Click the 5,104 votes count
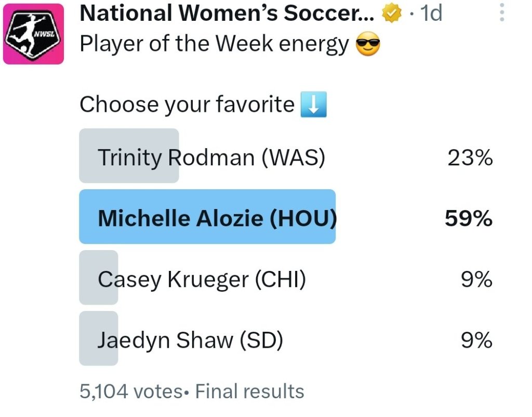The image size is (532, 417). [x=131, y=391]
